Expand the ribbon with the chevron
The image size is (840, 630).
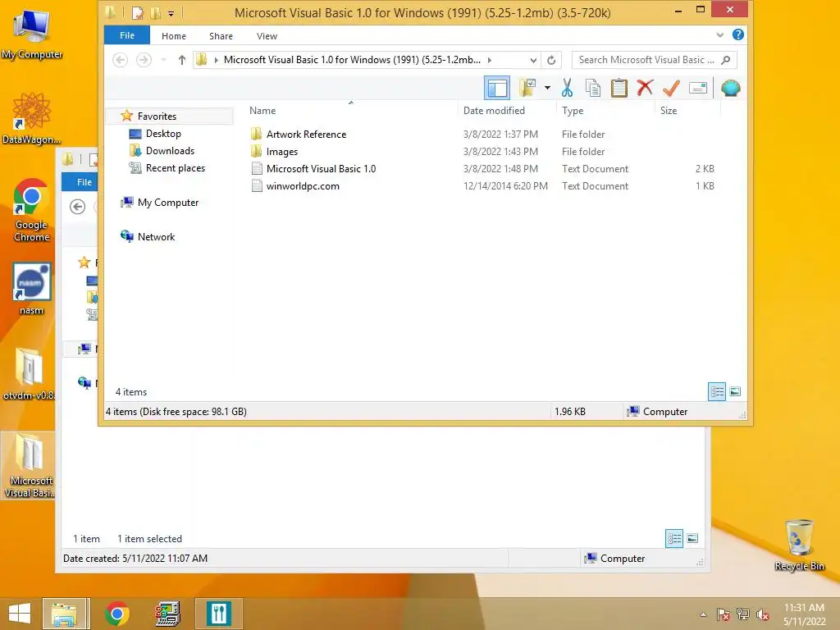click(720, 35)
